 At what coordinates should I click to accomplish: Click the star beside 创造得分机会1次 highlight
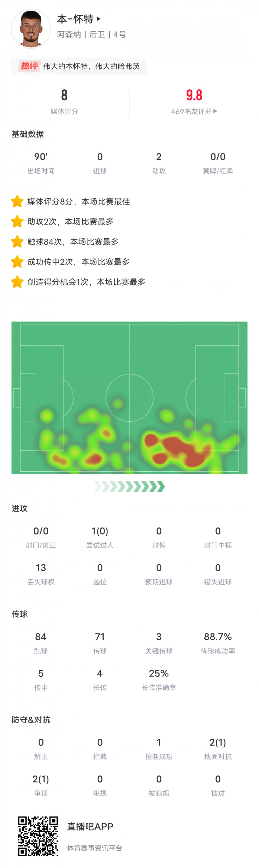coord(17,282)
